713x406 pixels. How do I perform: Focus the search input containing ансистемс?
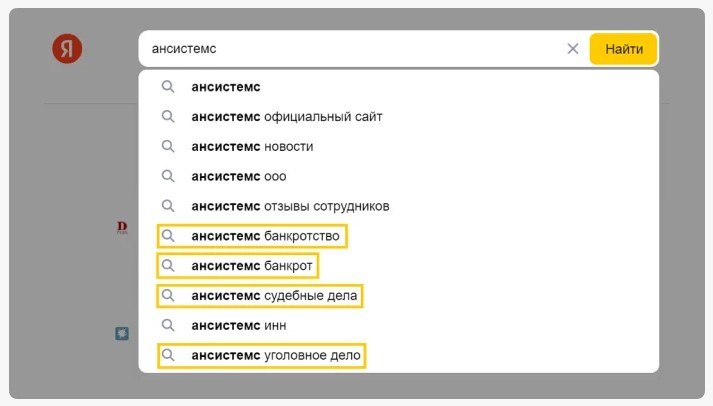click(350, 49)
